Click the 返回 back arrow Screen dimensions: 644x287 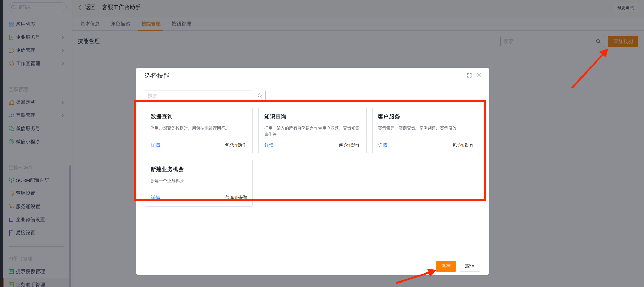point(80,7)
